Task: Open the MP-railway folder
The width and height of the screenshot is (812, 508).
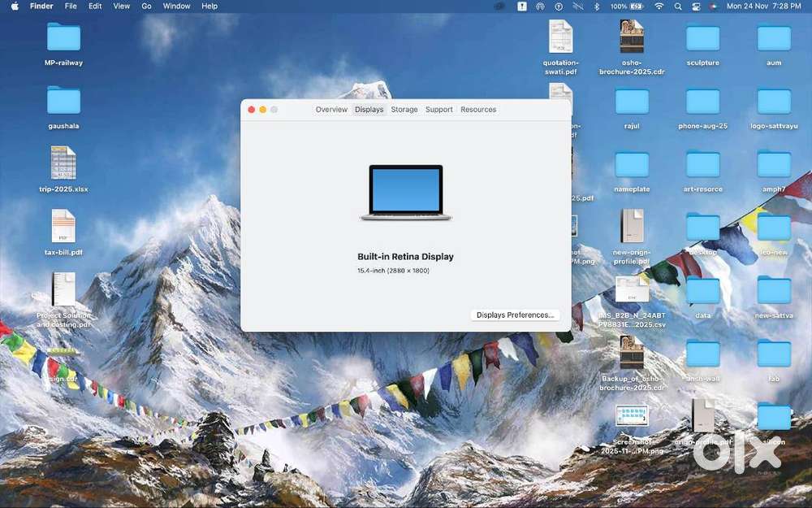Action: click(63, 39)
